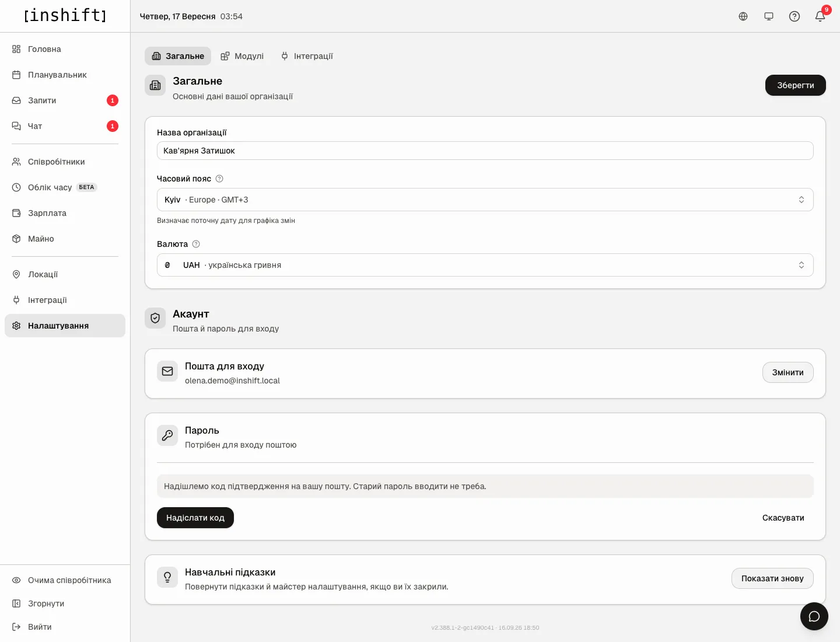Open Майно in sidebar
840x642 pixels.
click(x=65, y=239)
